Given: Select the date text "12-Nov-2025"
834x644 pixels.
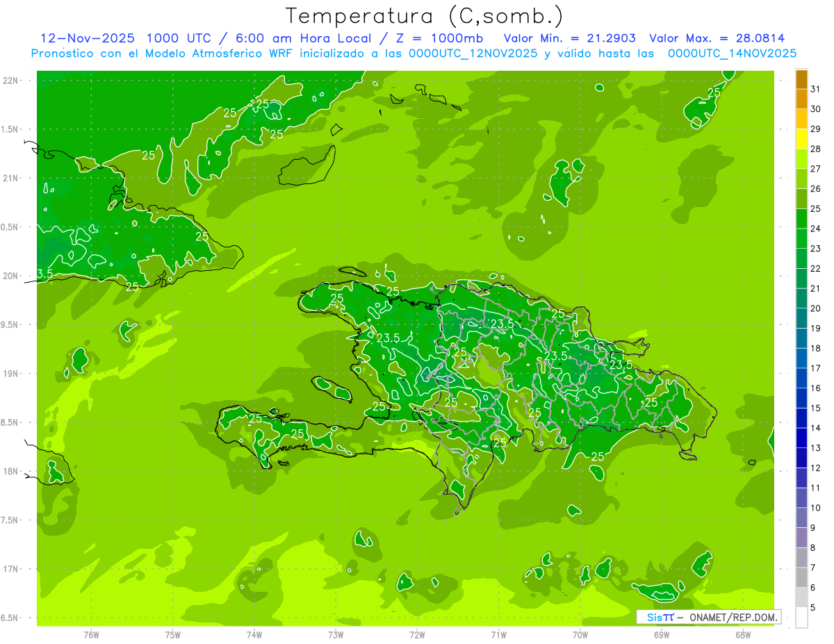Looking at the screenshot, I should (x=85, y=38).
